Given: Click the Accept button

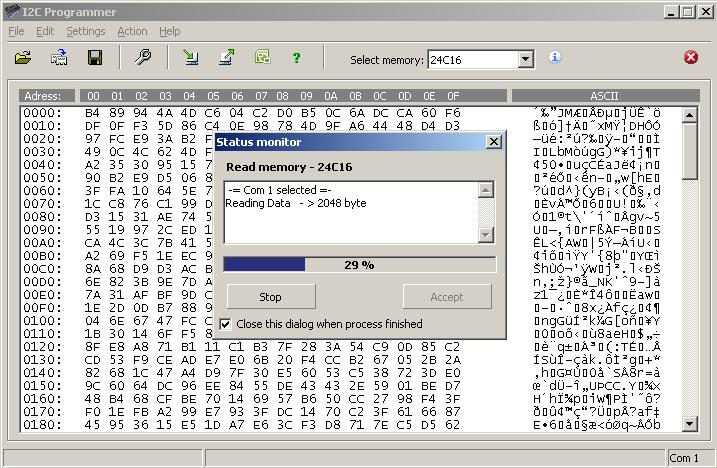Looking at the screenshot, I should click(x=447, y=297).
